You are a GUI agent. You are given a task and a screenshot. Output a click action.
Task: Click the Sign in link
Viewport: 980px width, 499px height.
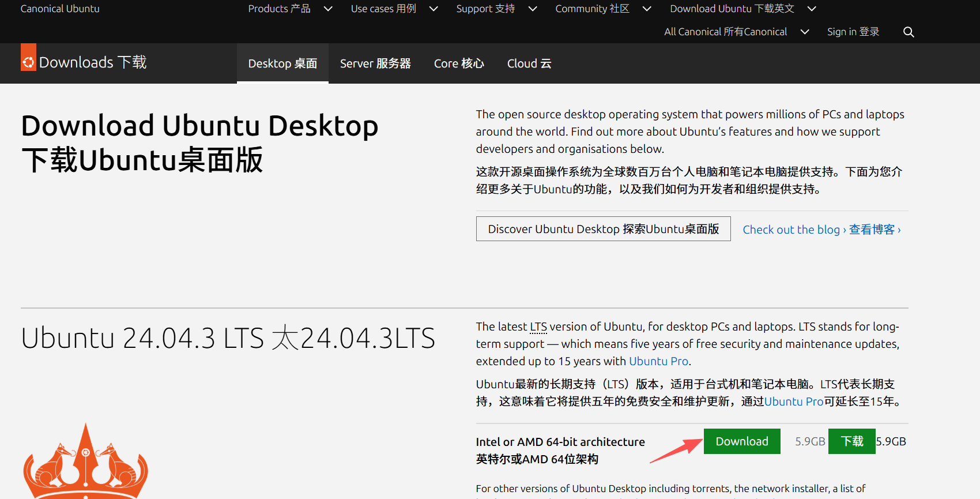853,32
